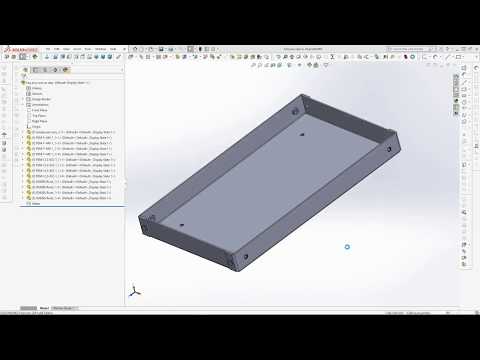Viewport: 480px width, 360px height.
Task: Switch to the Model tab
Action: [44, 308]
